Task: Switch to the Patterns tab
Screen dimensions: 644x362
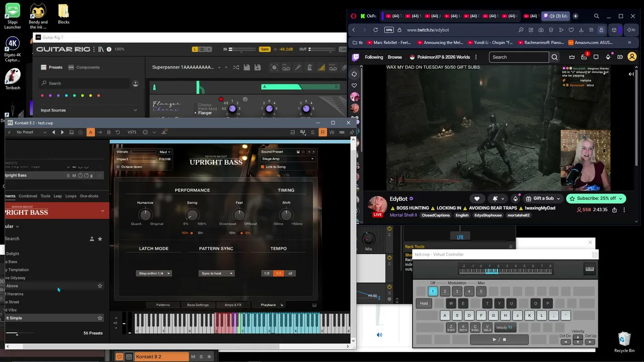Action: (x=163, y=305)
